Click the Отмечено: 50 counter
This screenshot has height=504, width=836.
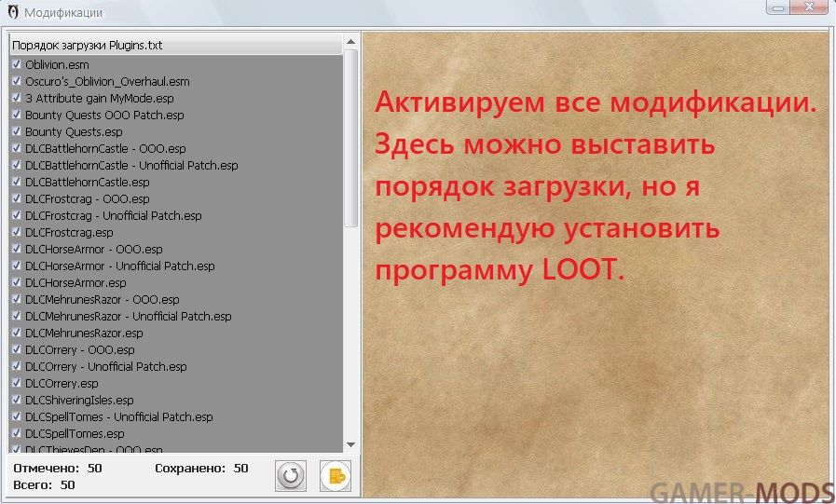(x=58, y=469)
